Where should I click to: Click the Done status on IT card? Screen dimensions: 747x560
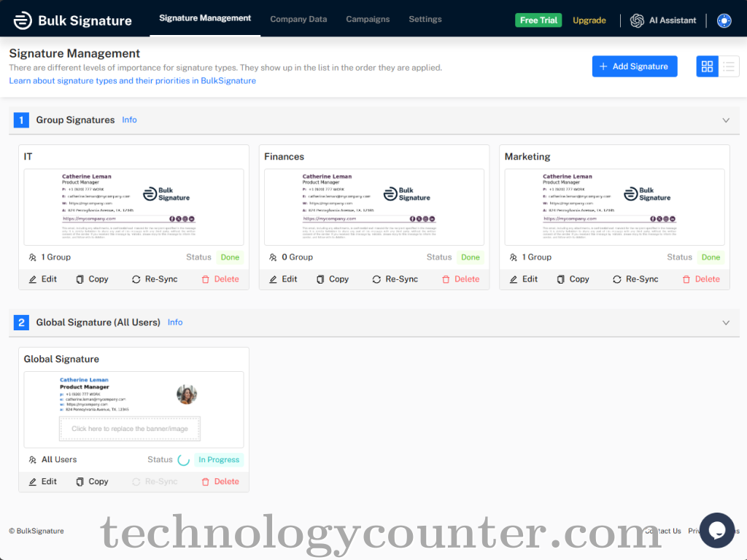(x=230, y=257)
